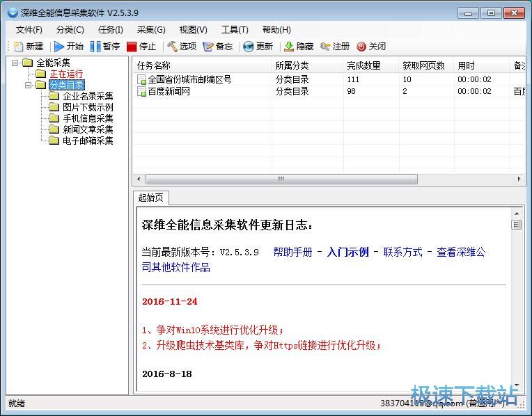This screenshot has height=416, width=532.
Task: Collapse the 分类目录 tree node
Action: tap(28, 85)
